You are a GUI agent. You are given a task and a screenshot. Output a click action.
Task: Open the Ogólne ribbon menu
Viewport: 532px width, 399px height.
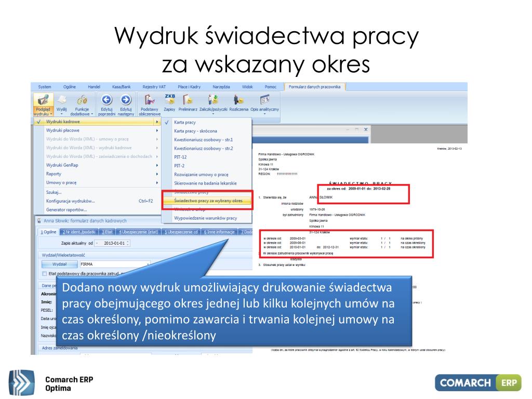[70, 87]
